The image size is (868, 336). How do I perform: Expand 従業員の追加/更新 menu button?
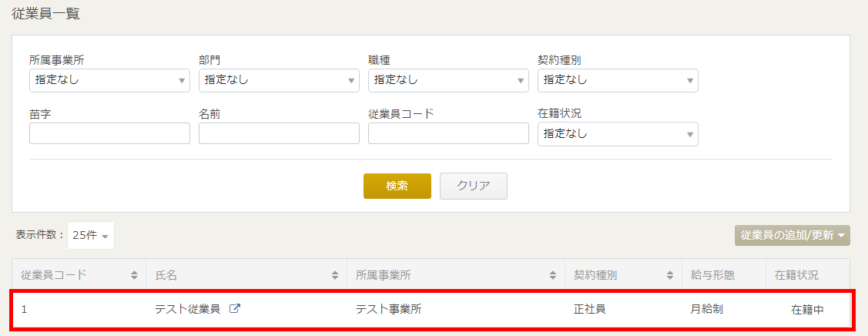click(793, 235)
